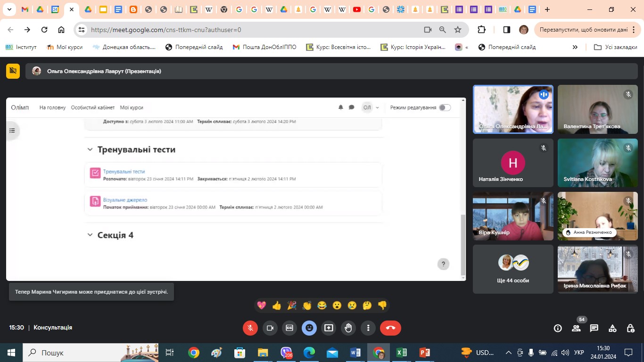Open a new tab with plus button
The width and height of the screenshot is (644, 362).
point(547,9)
